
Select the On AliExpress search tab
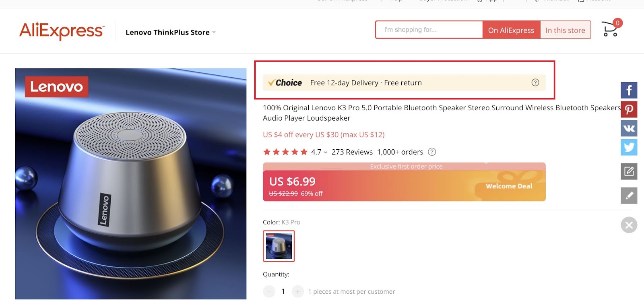coord(511,30)
